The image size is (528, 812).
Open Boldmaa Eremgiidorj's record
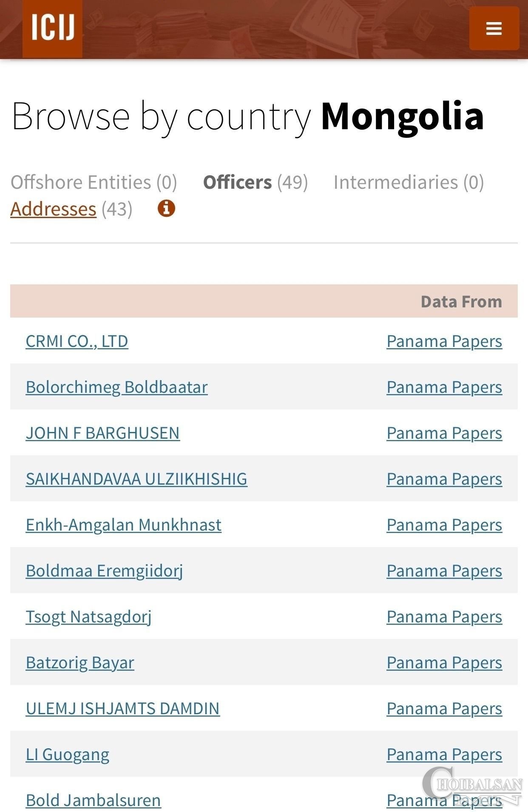pyautogui.click(x=105, y=571)
